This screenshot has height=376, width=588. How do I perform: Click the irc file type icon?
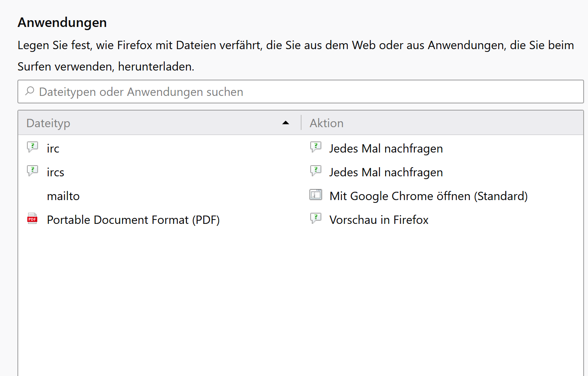tap(32, 147)
